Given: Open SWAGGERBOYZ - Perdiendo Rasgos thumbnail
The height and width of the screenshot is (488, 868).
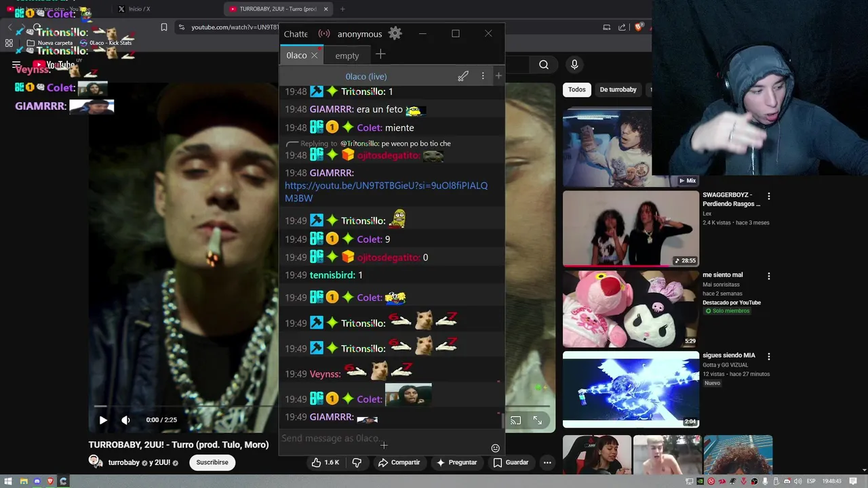Looking at the screenshot, I should (631, 228).
